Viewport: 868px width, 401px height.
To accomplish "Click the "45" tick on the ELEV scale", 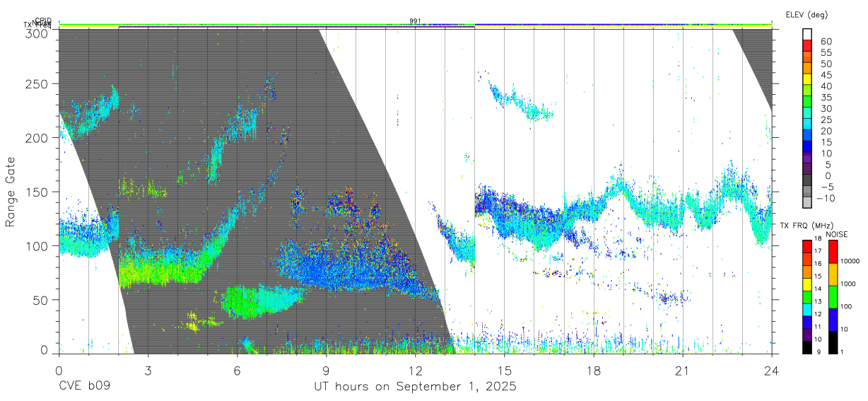I will coord(825,74).
